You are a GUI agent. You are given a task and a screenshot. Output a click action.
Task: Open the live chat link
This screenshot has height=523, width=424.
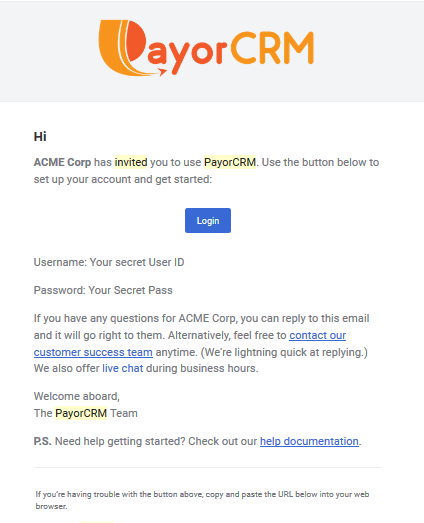point(122,368)
